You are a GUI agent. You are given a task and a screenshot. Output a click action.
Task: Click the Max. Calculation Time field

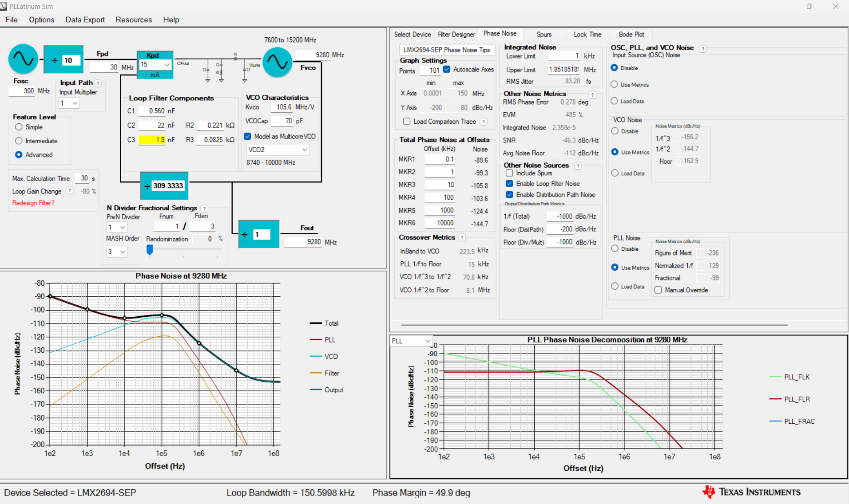pos(82,178)
